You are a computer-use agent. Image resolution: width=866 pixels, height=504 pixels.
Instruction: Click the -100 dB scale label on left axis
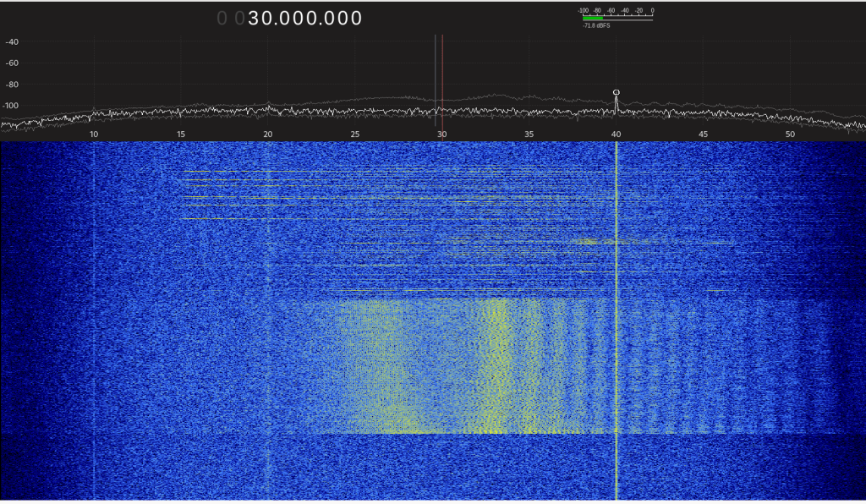tap(12, 106)
